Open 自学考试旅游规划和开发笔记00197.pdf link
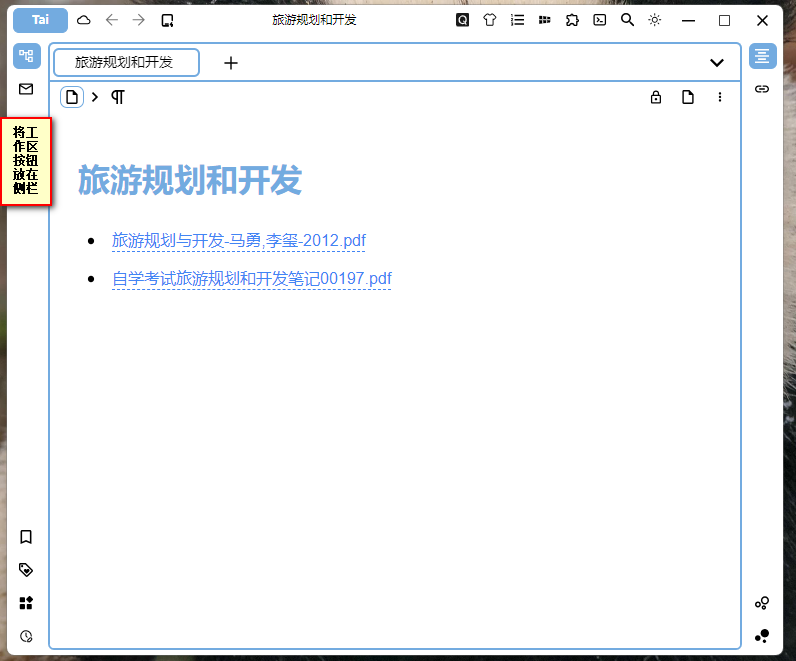796x661 pixels. click(x=251, y=279)
